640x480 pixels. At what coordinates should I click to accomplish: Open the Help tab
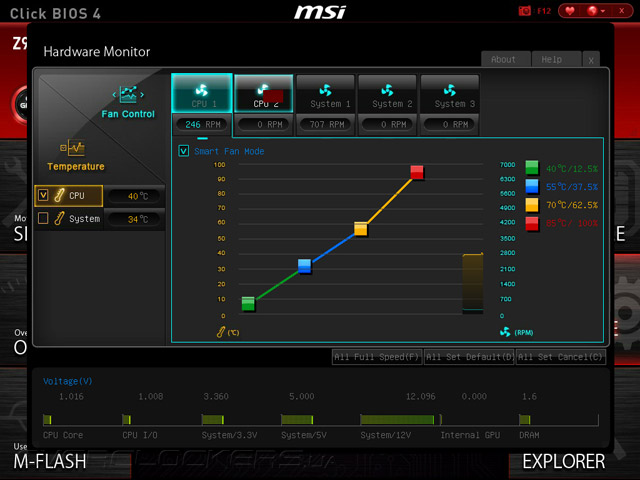556,60
